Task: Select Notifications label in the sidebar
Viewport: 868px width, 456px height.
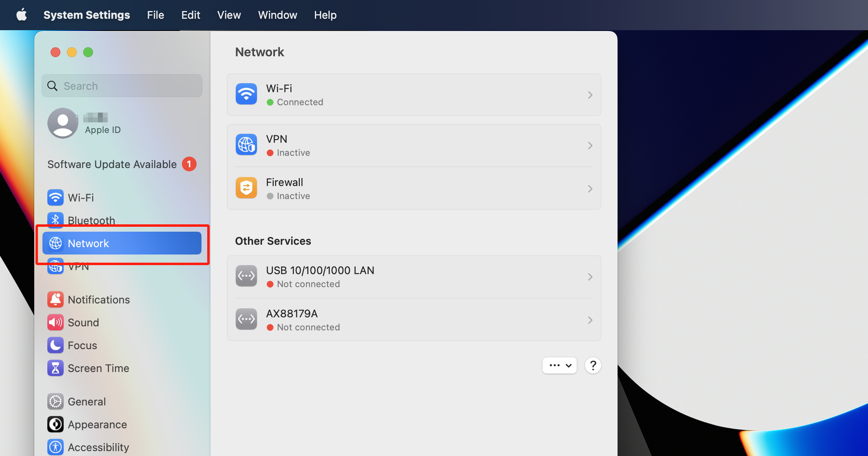Action: [99, 300]
